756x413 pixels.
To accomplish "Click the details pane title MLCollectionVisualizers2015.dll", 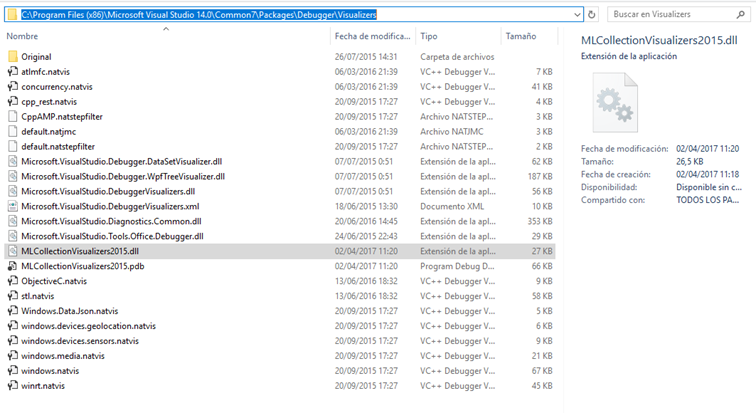I will tap(659, 40).
